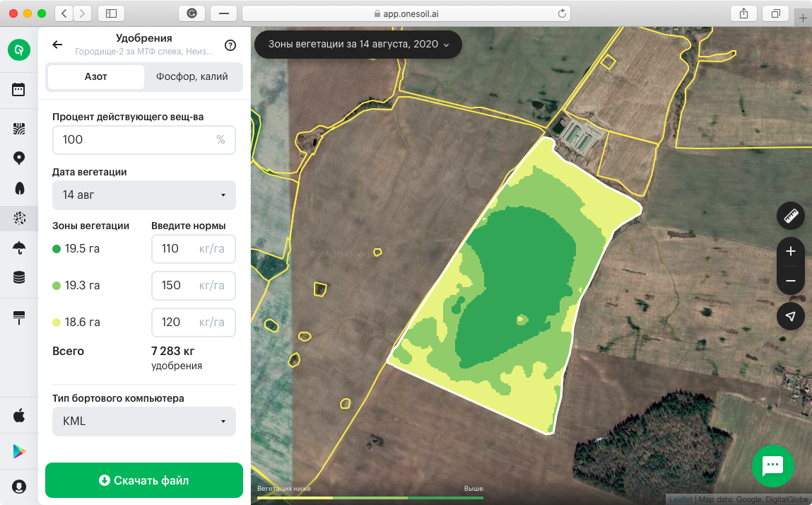Open the KML onboard computer type dropdown
The width and height of the screenshot is (812, 505).
144,421
